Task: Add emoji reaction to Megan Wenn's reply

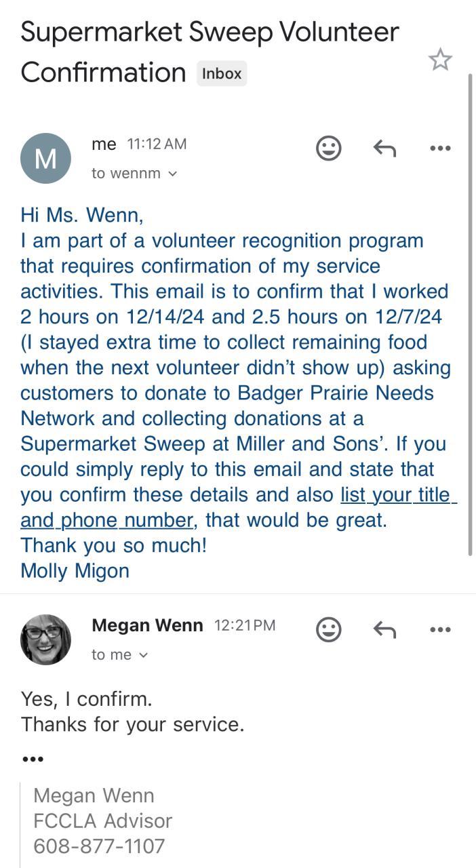Action: point(329,630)
